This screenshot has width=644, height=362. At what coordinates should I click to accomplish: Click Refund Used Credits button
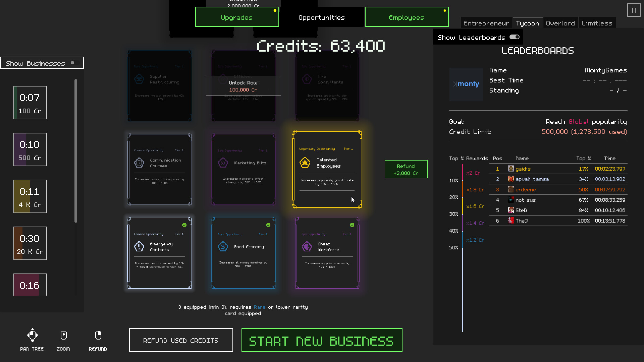point(181,341)
